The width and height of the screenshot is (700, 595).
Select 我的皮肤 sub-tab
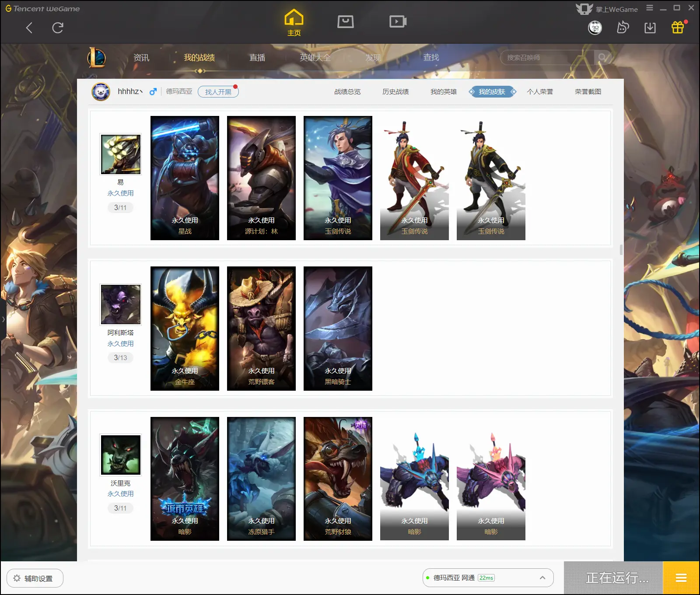[x=492, y=92]
